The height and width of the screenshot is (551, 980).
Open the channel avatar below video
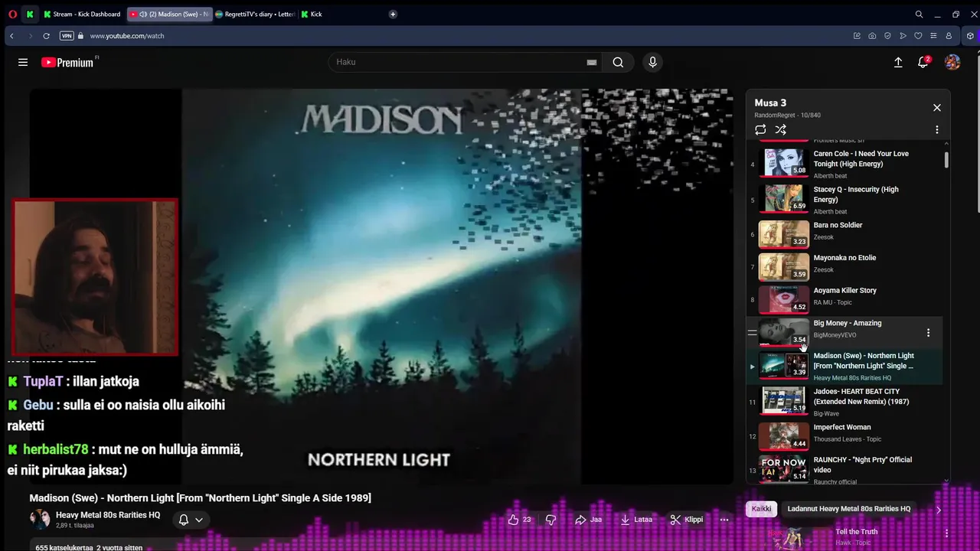point(40,519)
